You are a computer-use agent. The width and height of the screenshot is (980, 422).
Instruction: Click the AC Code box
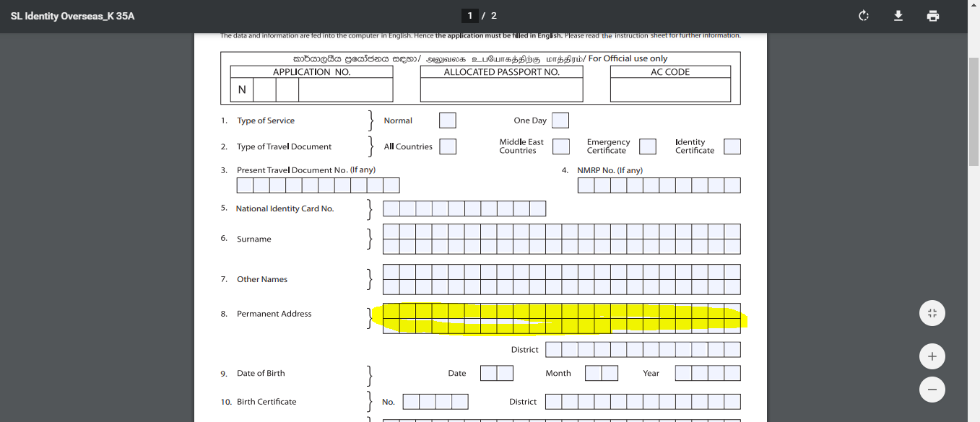[670, 89]
